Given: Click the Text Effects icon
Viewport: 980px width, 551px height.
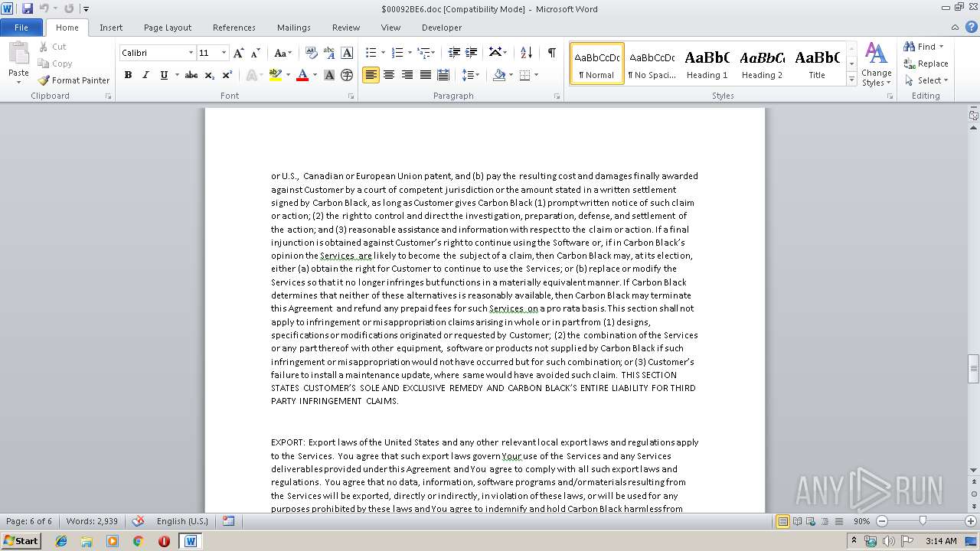Looking at the screenshot, I should tap(251, 75).
